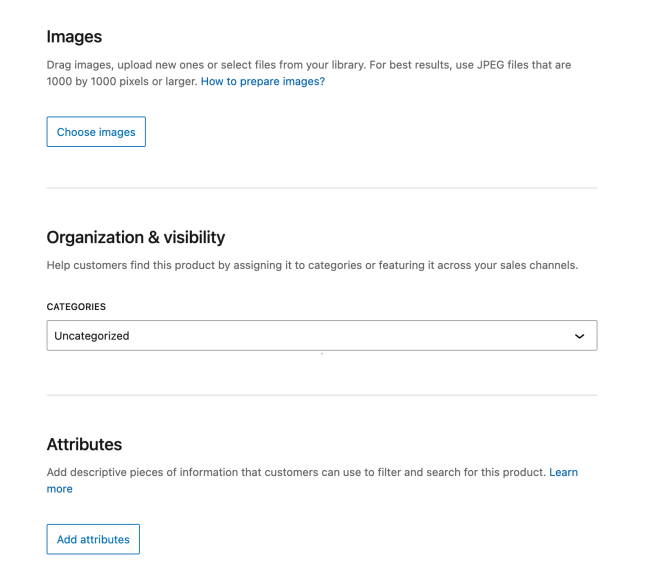Image resolution: width=650 pixels, height=576 pixels.
Task: Expand the Categories dropdown chevron arrow
Action: pyautogui.click(x=579, y=336)
